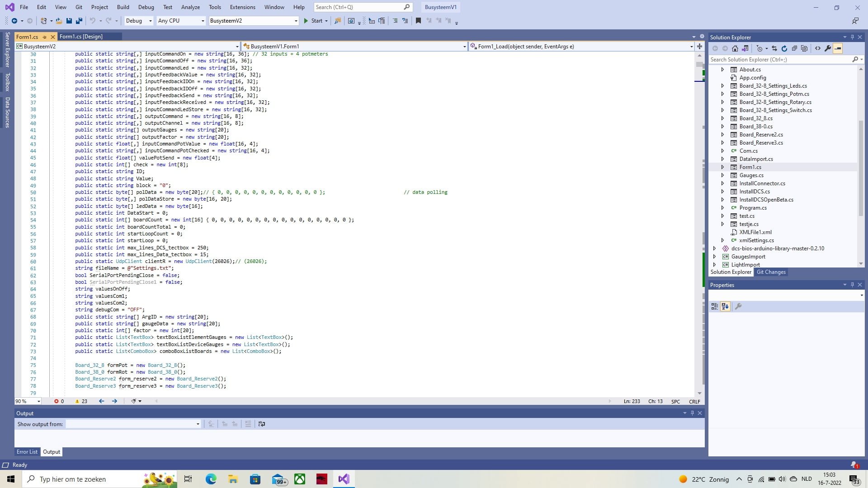Click the View Code icon in Solution Explorer
The image size is (868, 488).
pyautogui.click(x=818, y=48)
